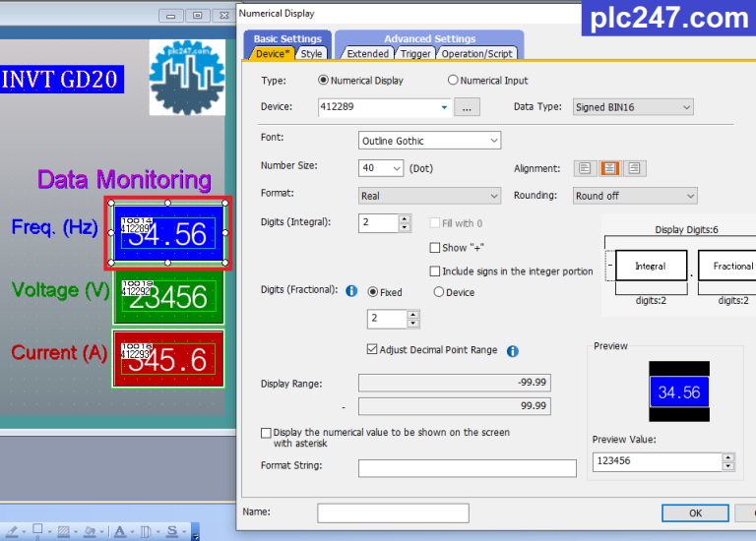Open info for Digits (Fractional)

click(x=351, y=291)
